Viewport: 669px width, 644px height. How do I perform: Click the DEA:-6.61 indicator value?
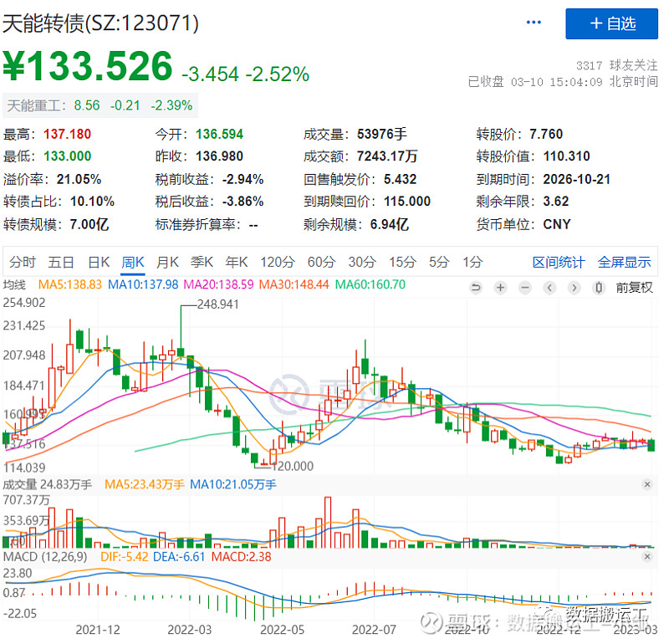click(179, 556)
